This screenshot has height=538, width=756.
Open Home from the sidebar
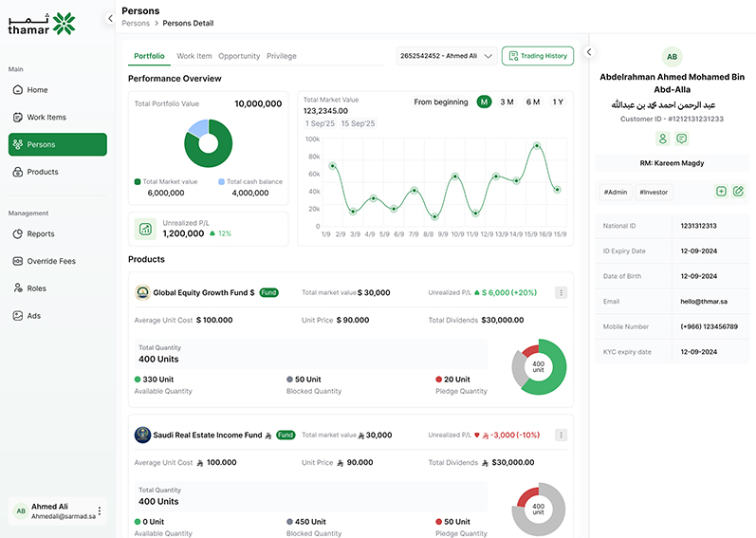pos(38,90)
